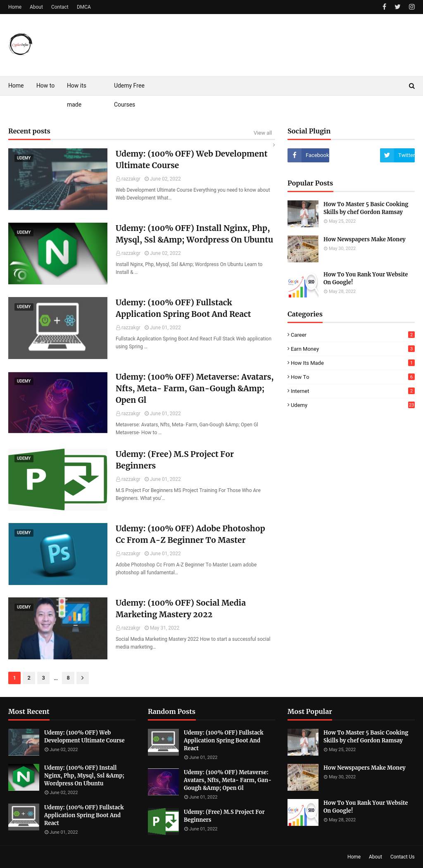423x868 pixels.
Task: Go to page 2 of posts
Action: (x=29, y=678)
